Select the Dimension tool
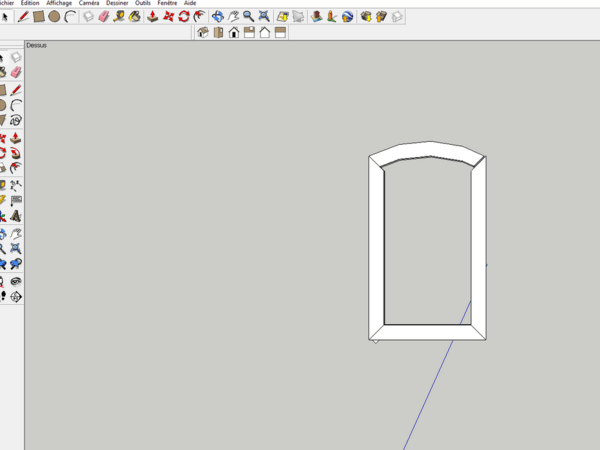This screenshot has height=450, width=600. [17, 184]
